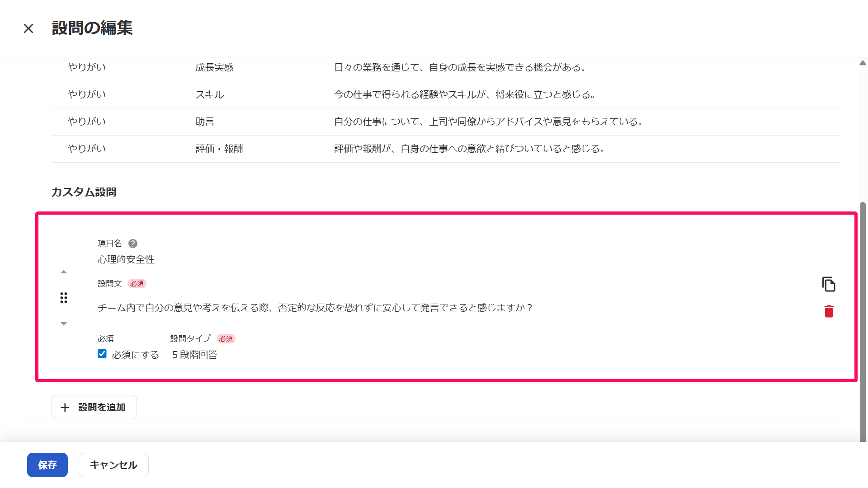Click the text 今の仕事で得られる経験やスキルが、将来役に立つと感じる。
The image size is (868, 488).
[x=465, y=94]
